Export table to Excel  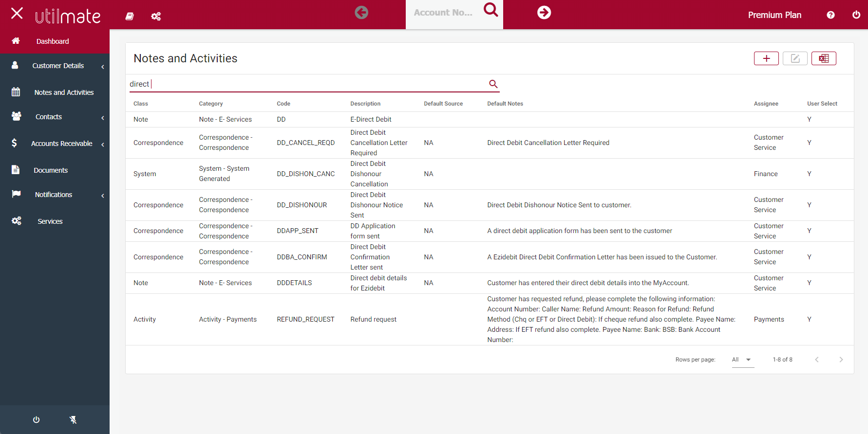(x=824, y=58)
